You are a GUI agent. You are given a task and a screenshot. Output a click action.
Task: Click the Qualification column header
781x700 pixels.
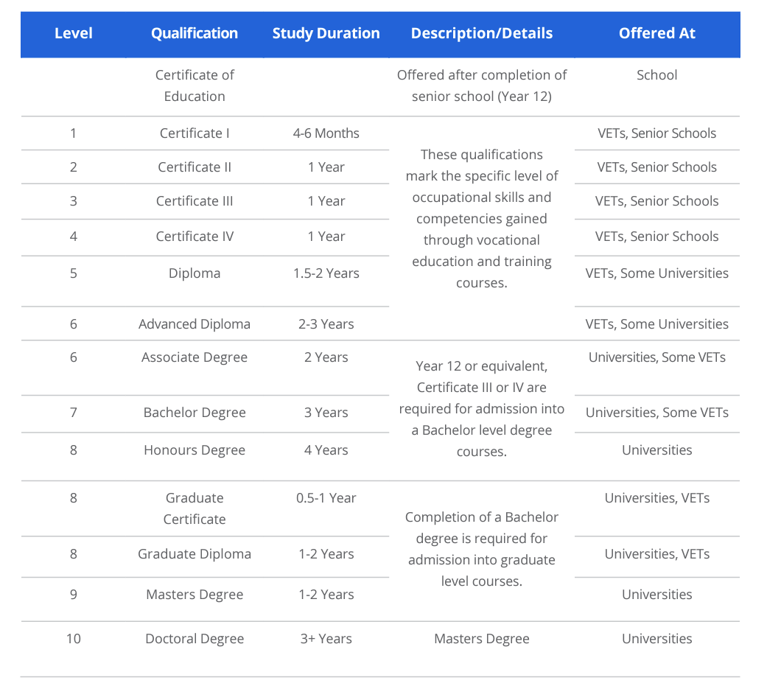coord(195,33)
